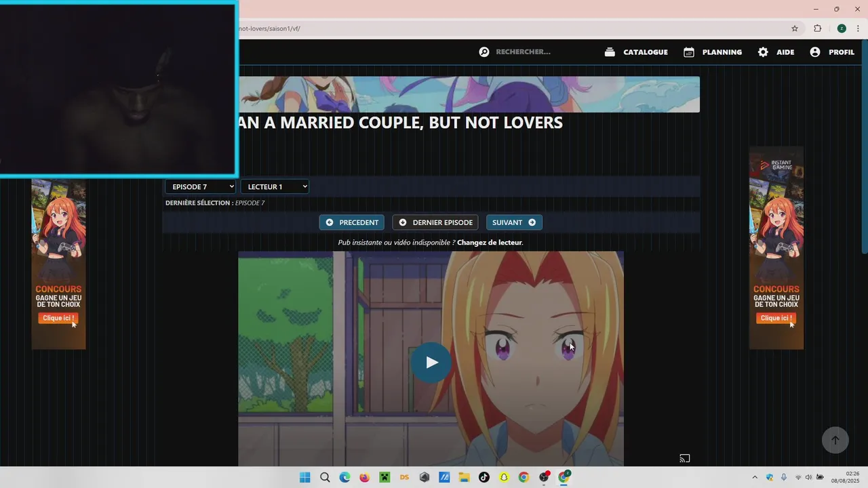Open the volume tray icon

(808, 477)
